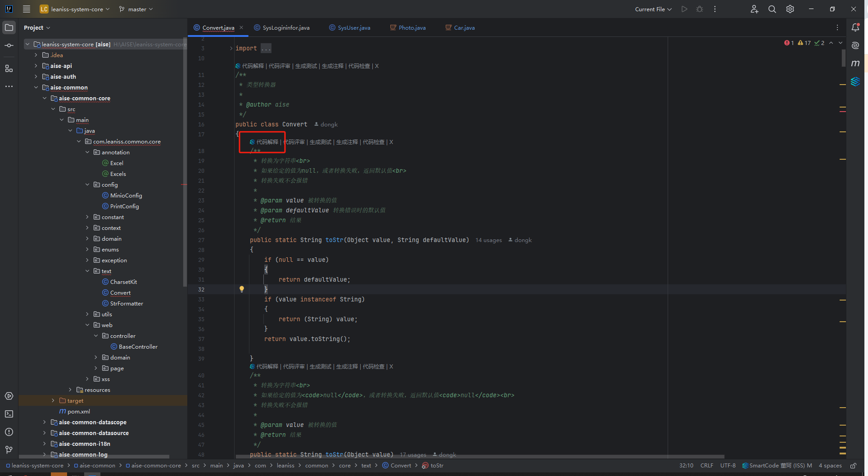Click the 32:10 caret position indicator
The height and width of the screenshot is (476, 868).
pyautogui.click(x=686, y=466)
